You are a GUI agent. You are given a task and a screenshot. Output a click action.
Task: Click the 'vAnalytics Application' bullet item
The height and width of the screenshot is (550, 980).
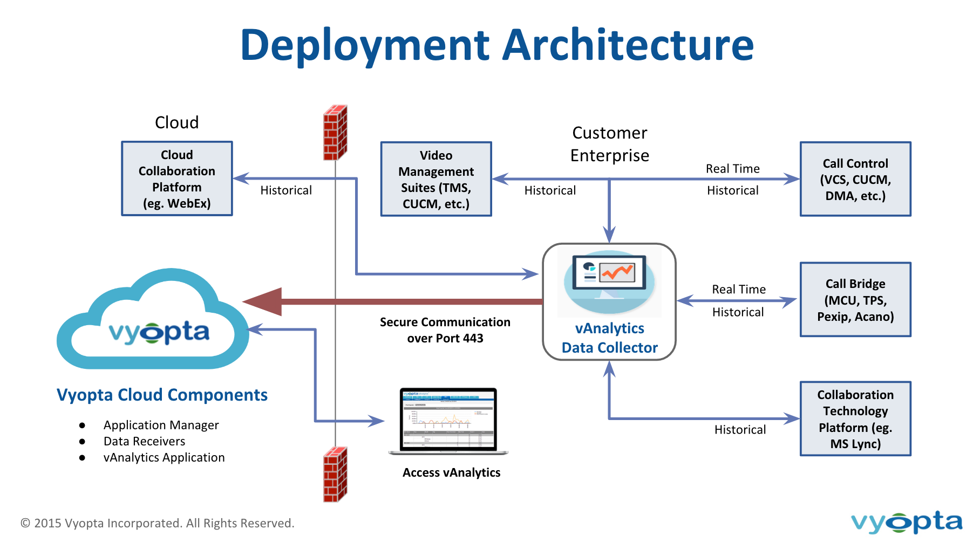[x=164, y=457]
